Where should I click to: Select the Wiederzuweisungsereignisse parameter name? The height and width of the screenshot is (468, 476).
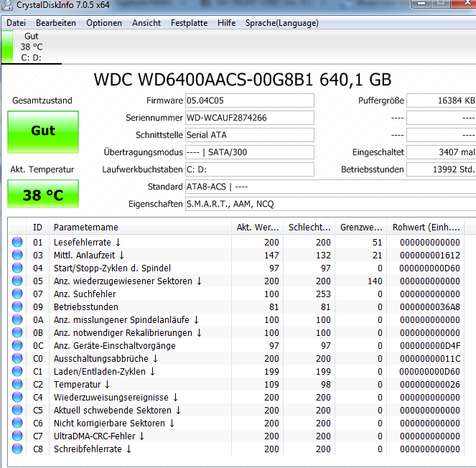pyautogui.click(x=116, y=397)
